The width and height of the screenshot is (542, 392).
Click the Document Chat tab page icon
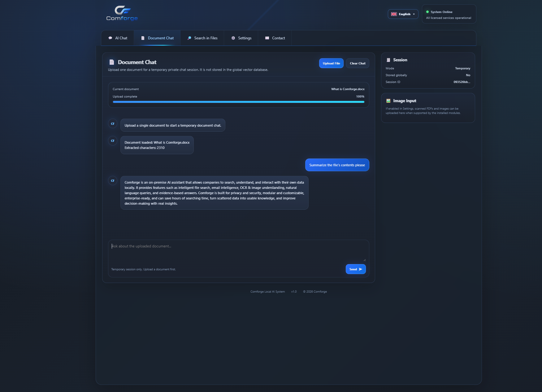pos(143,38)
